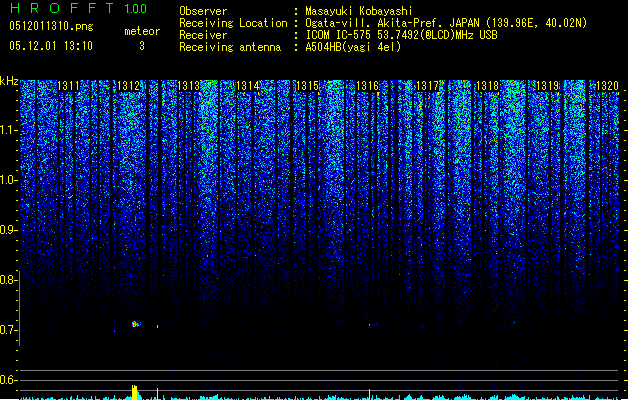Click the bright meteor echo near 0.7 kHz
This screenshot has height=400, width=629.
tap(136, 324)
